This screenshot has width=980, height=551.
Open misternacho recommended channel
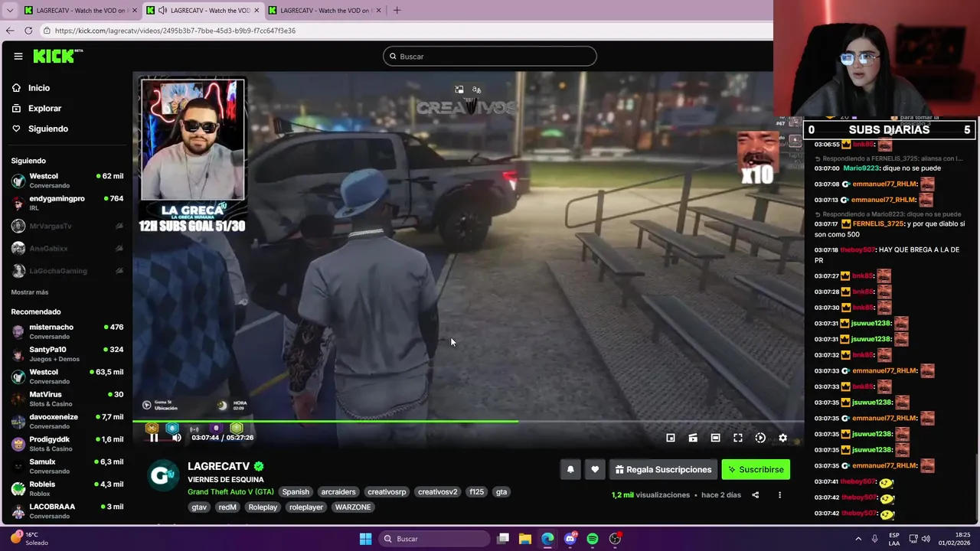[67, 331]
